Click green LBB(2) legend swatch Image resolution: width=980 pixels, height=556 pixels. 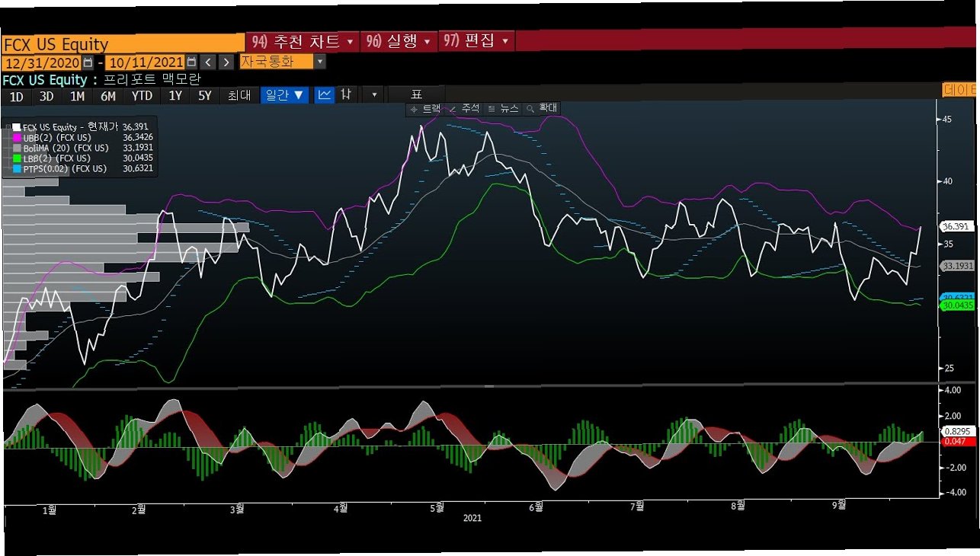pos(17,158)
